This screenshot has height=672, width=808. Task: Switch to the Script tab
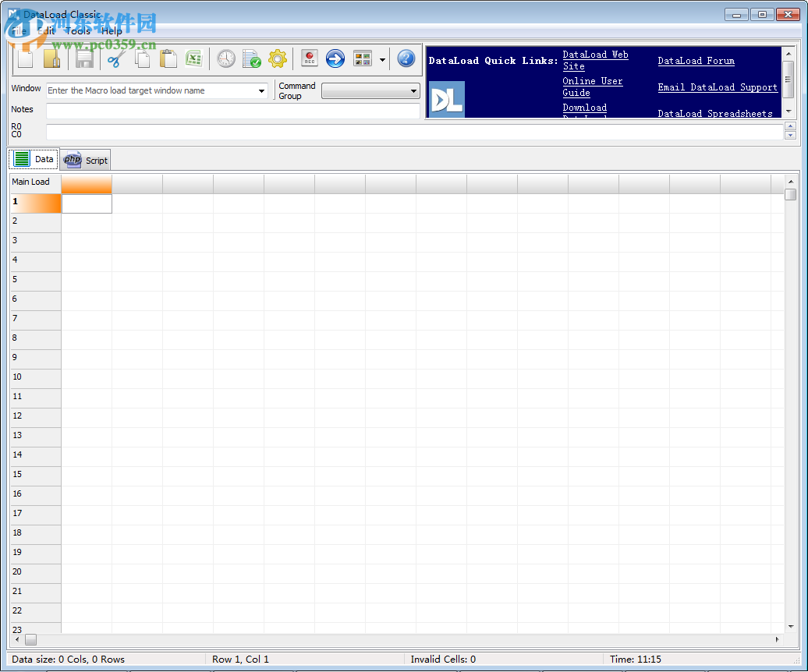tap(85, 159)
